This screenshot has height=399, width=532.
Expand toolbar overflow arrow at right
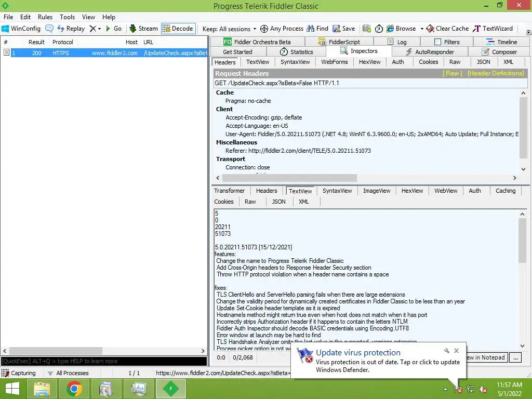point(528,32)
